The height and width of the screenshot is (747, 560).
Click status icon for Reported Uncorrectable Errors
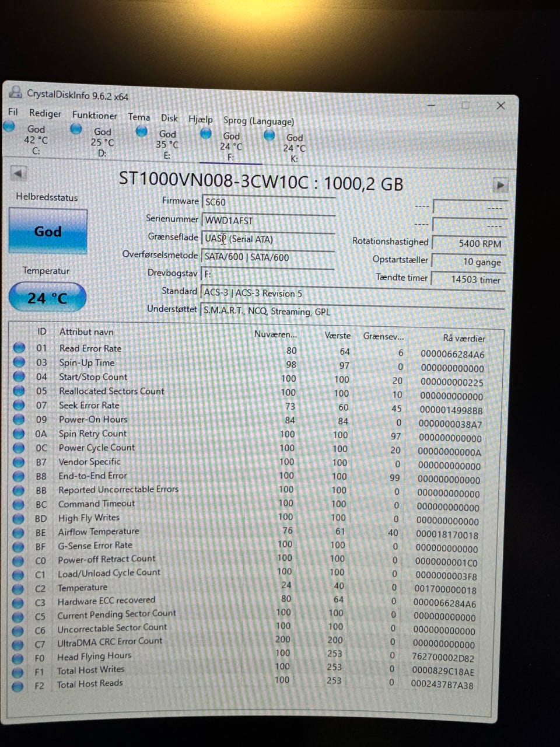tap(19, 490)
